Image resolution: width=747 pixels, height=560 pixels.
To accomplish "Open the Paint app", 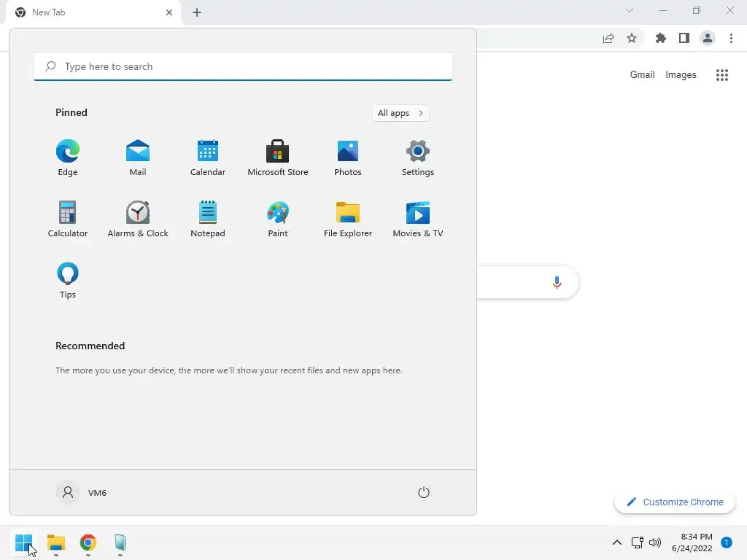I will coord(278,219).
